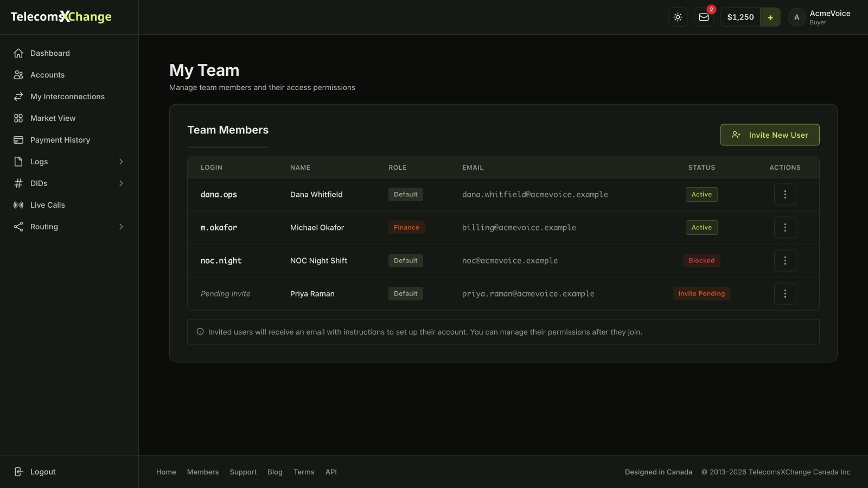Click the plus icon to add funds

click(770, 17)
